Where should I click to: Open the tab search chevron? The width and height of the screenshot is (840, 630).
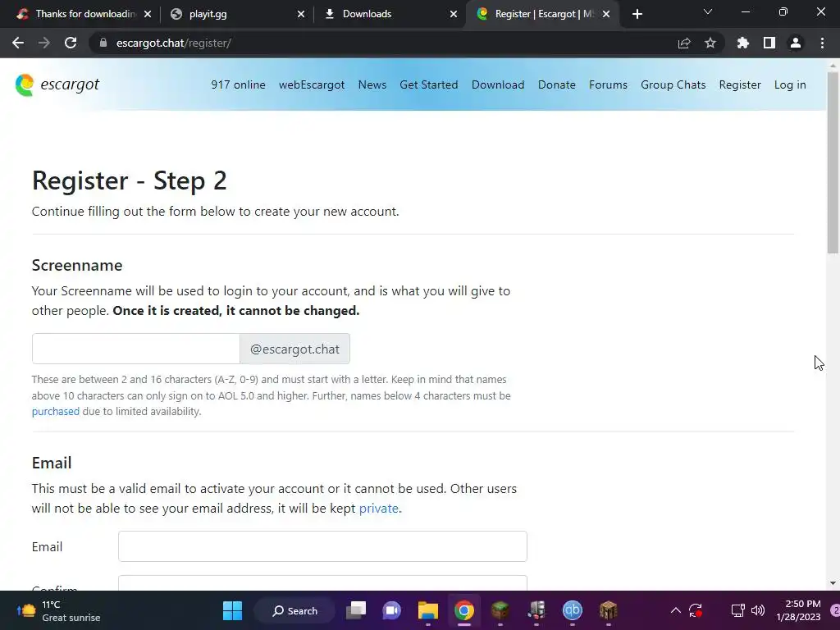708,11
